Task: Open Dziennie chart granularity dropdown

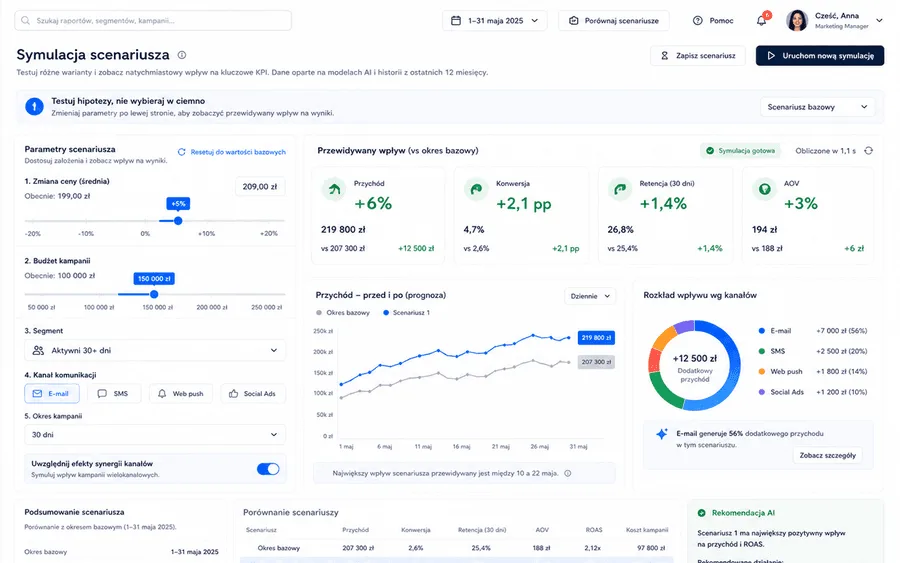Action: (x=590, y=296)
